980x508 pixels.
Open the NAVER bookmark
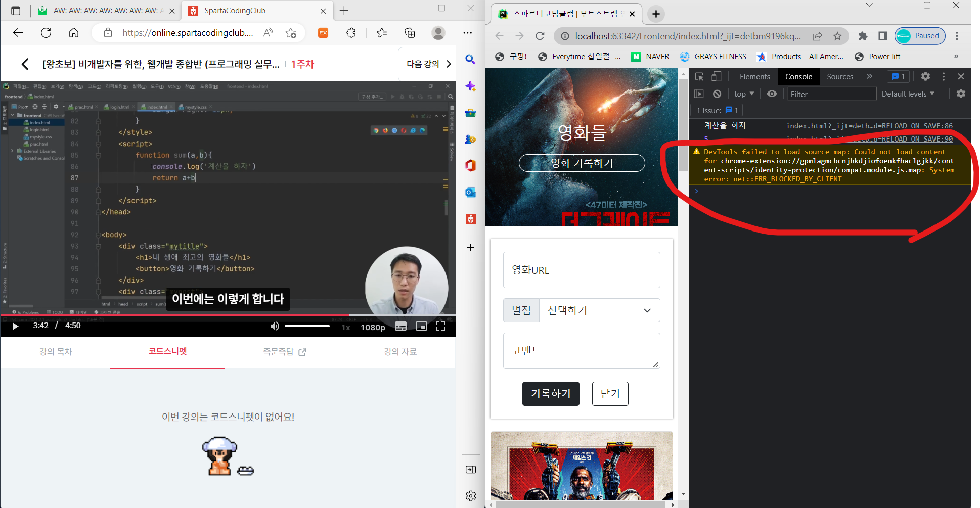(x=650, y=57)
